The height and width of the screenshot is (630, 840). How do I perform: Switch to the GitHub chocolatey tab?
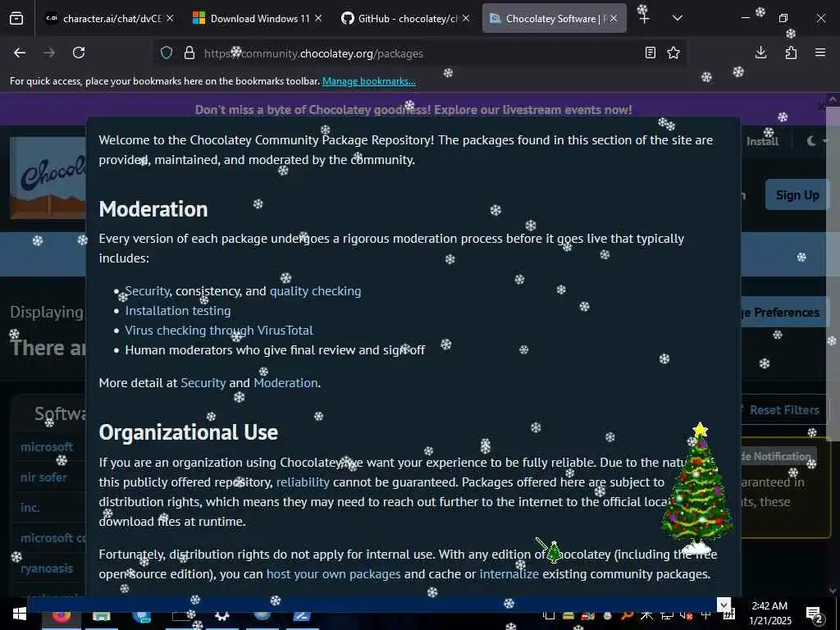click(405, 18)
